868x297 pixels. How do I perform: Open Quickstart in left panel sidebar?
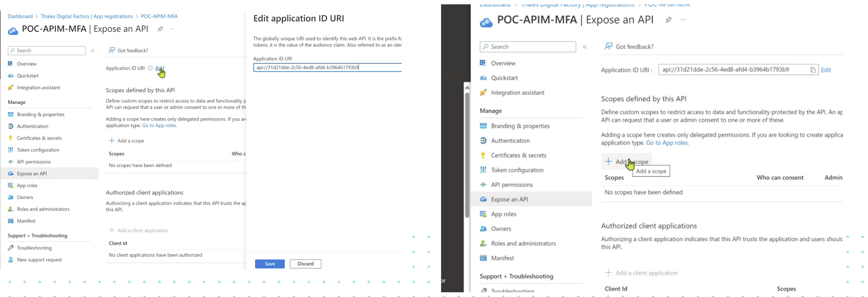coord(28,76)
